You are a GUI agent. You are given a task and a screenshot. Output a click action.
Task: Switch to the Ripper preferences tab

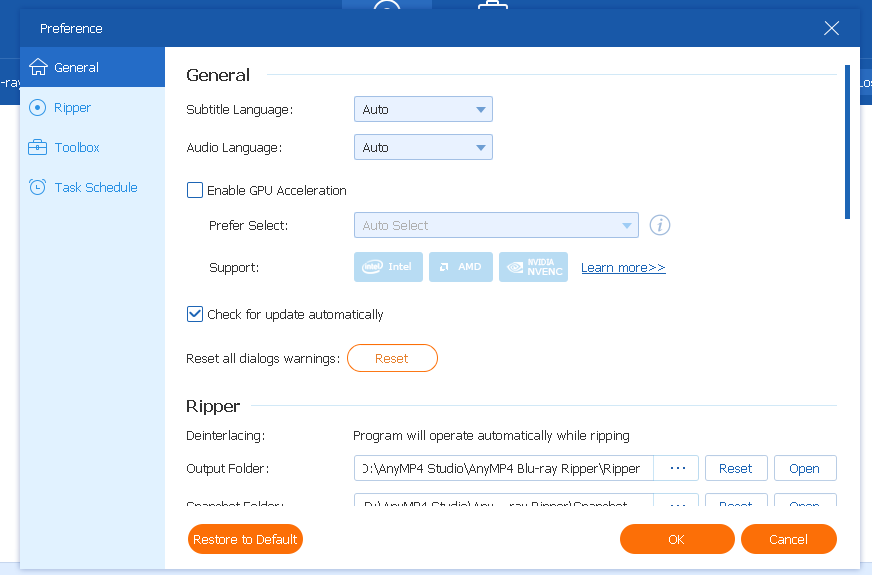pyautogui.click(x=92, y=107)
